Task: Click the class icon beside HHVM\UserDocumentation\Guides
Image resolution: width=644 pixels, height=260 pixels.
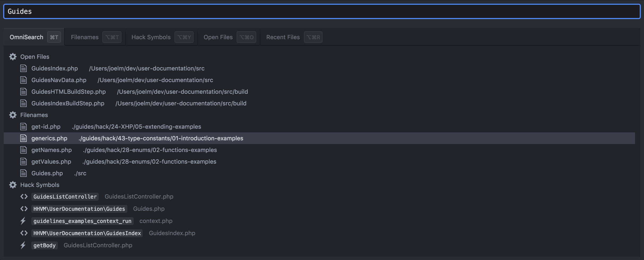Action: coord(24,209)
